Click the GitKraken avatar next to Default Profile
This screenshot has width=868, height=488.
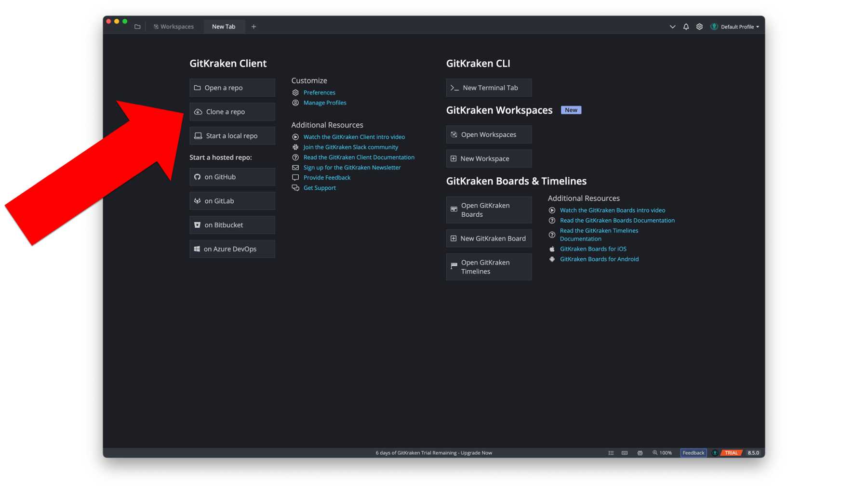click(714, 26)
